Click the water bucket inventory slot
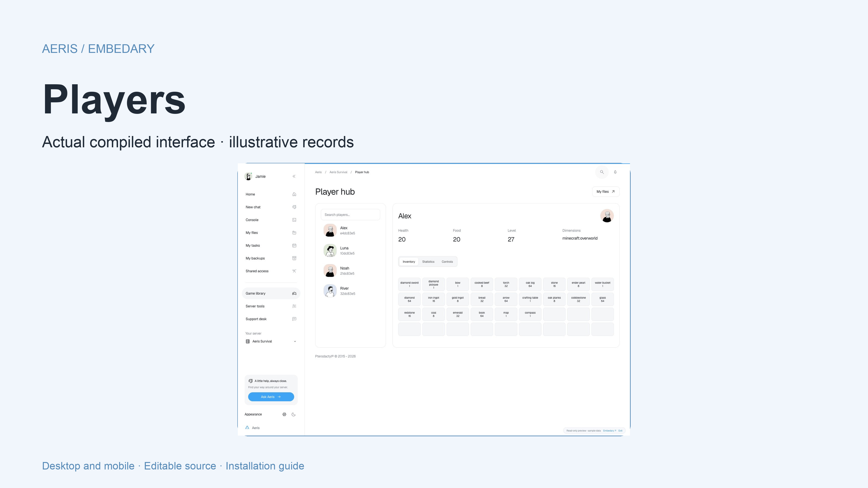Viewport: 868px width, 488px height. 602,284
